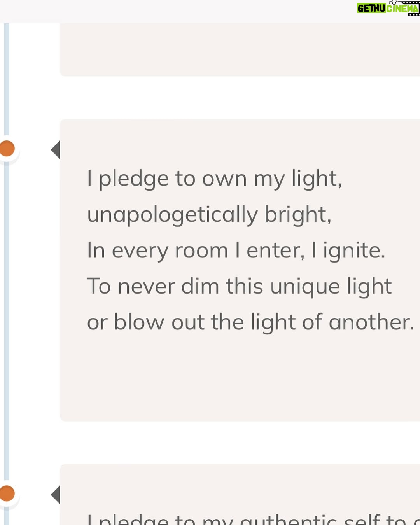Click the gray arrow pointer on the light pledge card

(x=56, y=150)
